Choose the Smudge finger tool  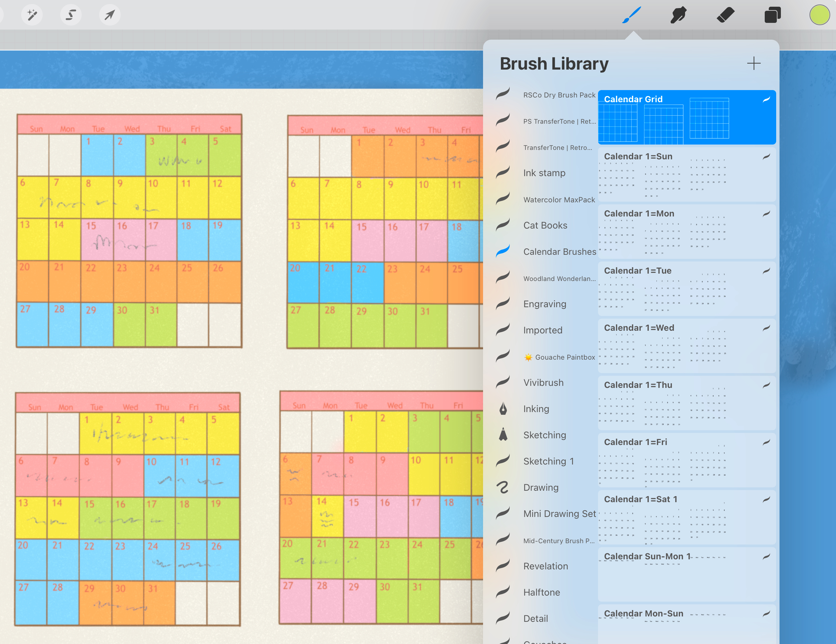(x=678, y=15)
